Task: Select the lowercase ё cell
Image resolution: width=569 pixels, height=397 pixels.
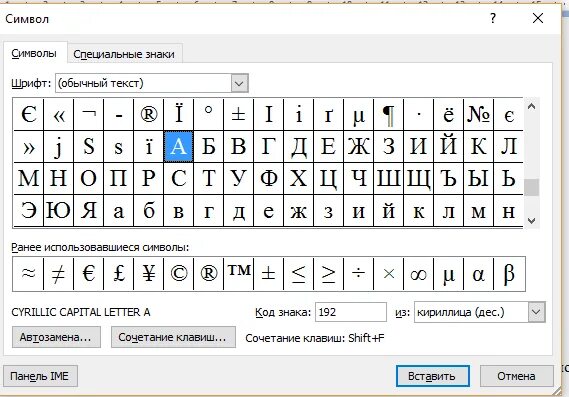Action: 449,115
